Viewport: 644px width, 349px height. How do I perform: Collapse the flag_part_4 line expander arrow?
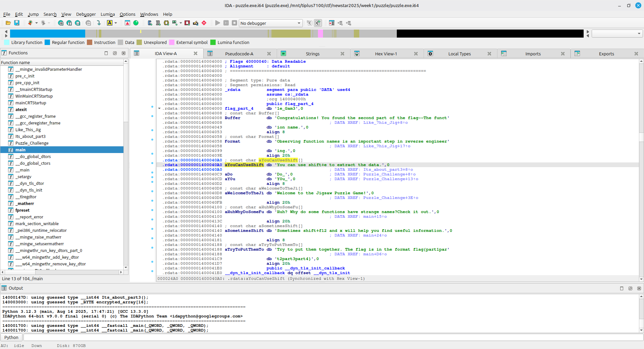click(159, 108)
